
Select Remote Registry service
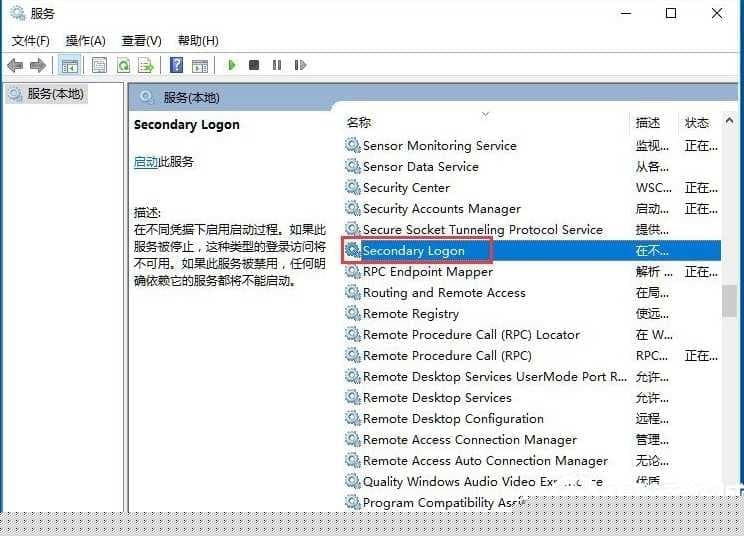411,314
